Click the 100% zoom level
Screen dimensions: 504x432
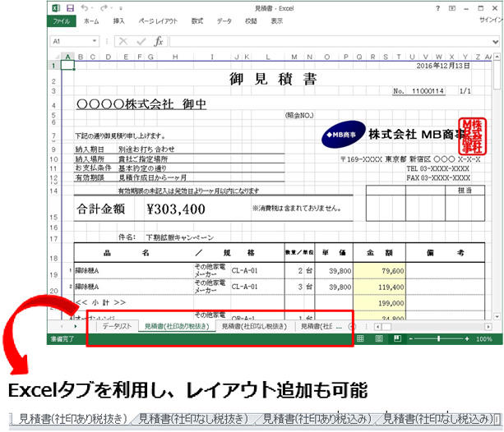click(484, 339)
